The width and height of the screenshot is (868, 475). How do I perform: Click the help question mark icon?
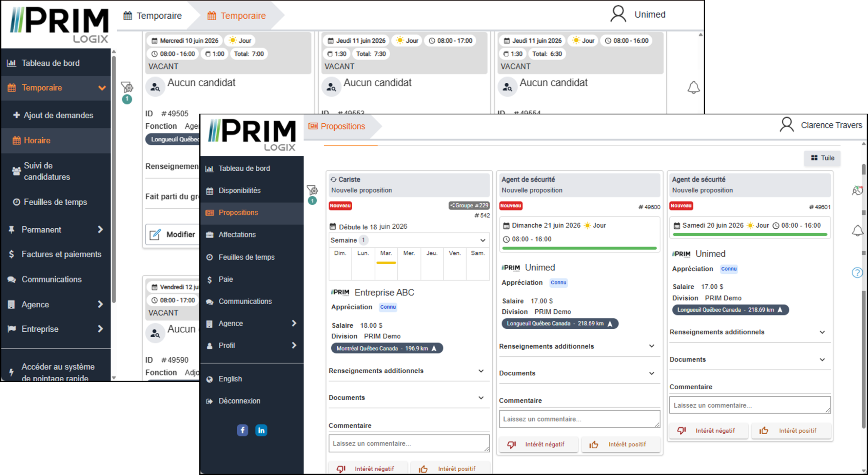tap(857, 272)
